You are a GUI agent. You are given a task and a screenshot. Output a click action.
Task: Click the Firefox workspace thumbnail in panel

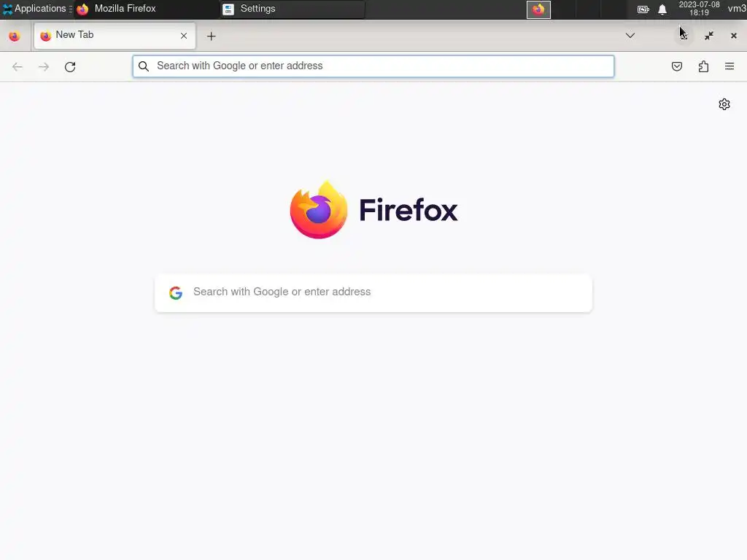[x=538, y=9]
